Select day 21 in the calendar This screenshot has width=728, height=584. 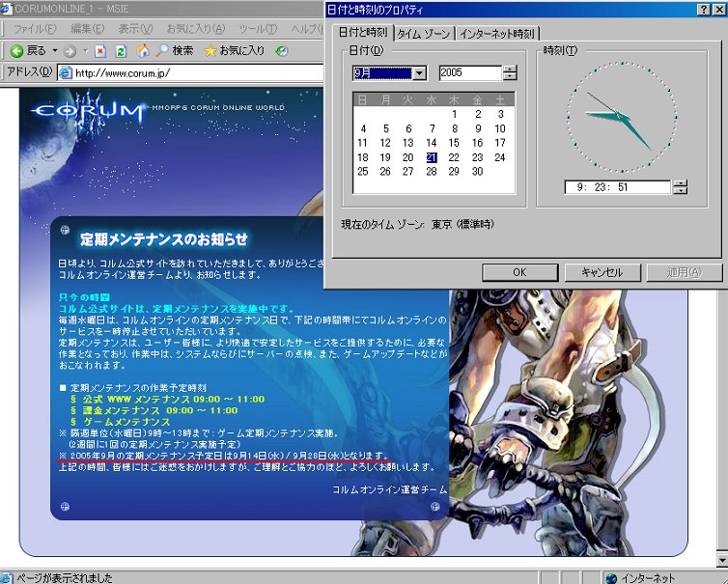[x=432, y=157]
